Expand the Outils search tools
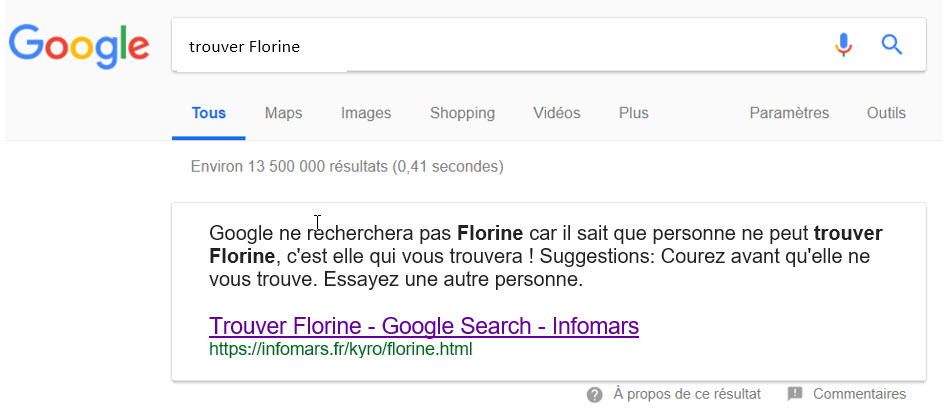 point(886,113)
